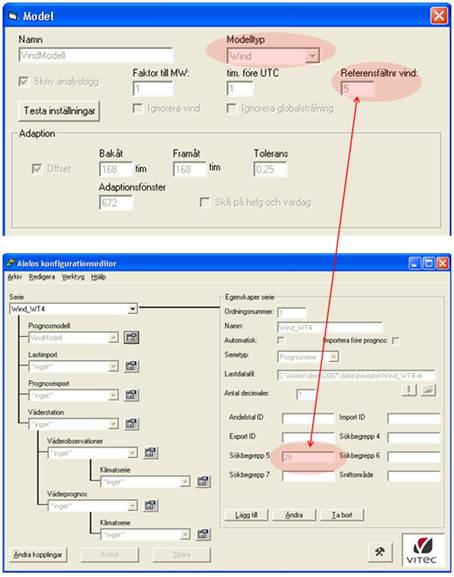This screenshot has height=577, width=454.
Task: Click the Lägg till button
Action: pos(246,515)
